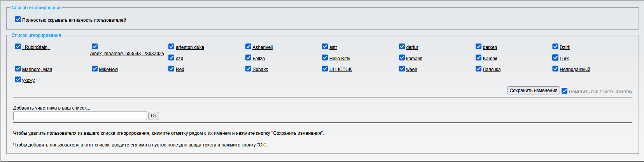Toggle 'Пометить все / снять отметку' checkbox

tap(565, 91)
